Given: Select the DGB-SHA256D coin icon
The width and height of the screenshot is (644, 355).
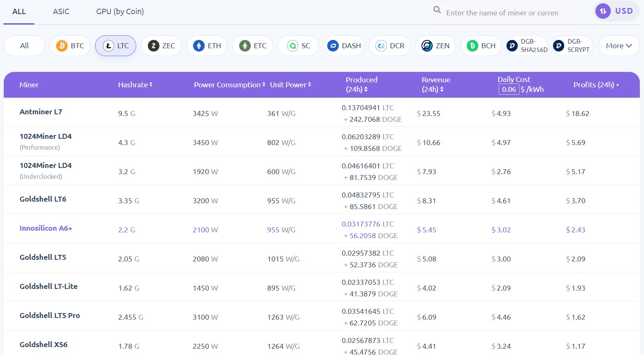Looking at the screenshot, I should pyautogui.click(x=512, y=46).
